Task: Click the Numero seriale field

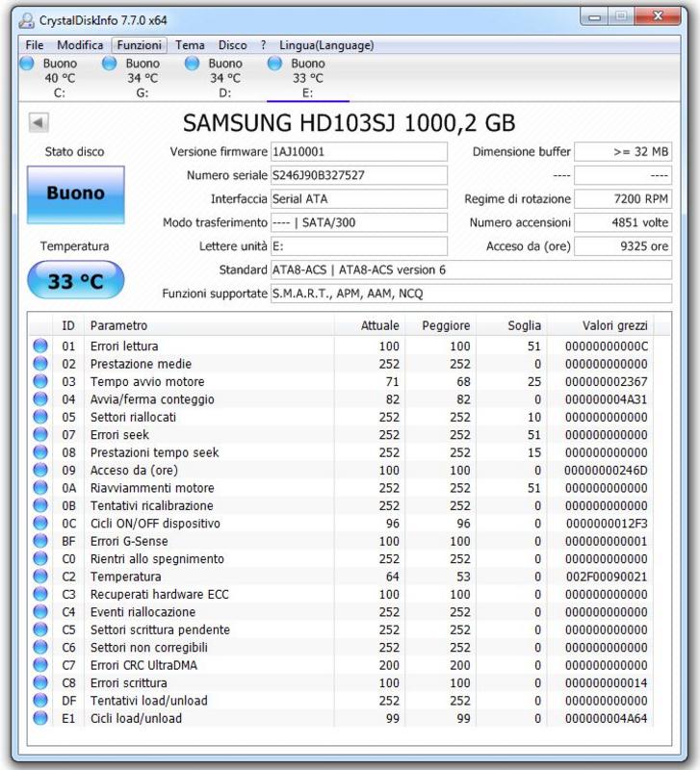Action: click(x=359, y=175)
